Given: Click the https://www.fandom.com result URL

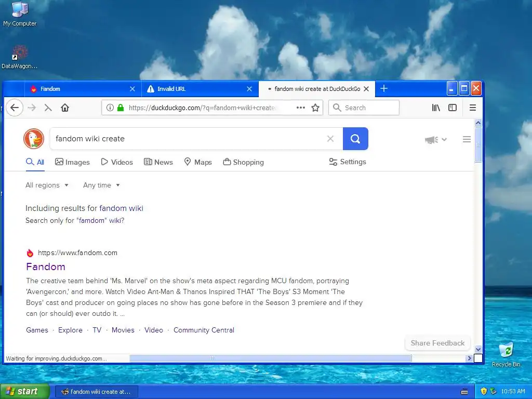Looking at the screenshot, I should [78, 253].
